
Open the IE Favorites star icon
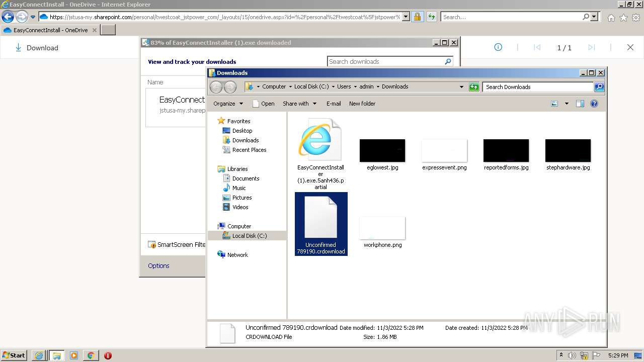click(x=623, y=18)
